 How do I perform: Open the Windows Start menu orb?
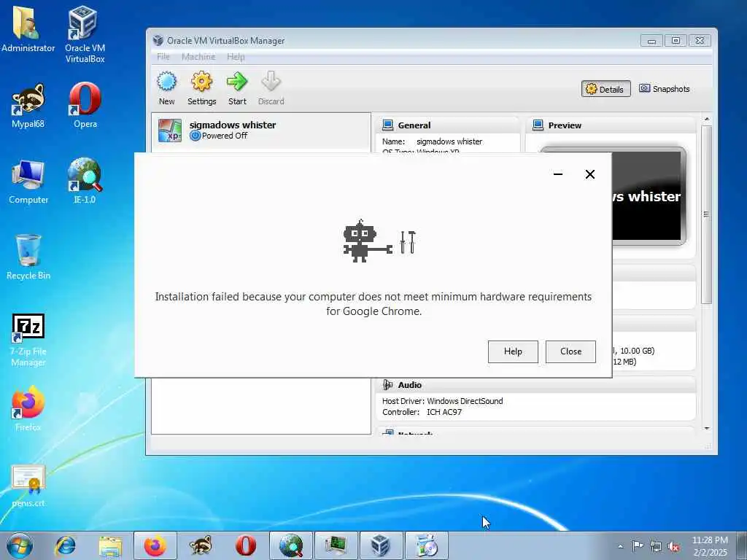tap(20, 545)
